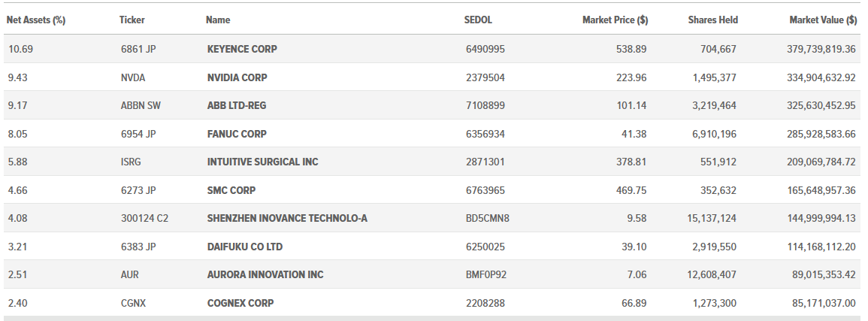Select the SMC CORP name
The image size is (868, 321).
tap(231, 190)
